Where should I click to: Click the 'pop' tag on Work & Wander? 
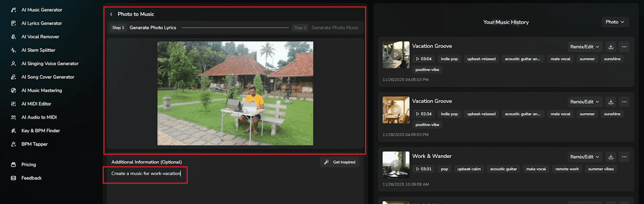[x=444, y=169]
